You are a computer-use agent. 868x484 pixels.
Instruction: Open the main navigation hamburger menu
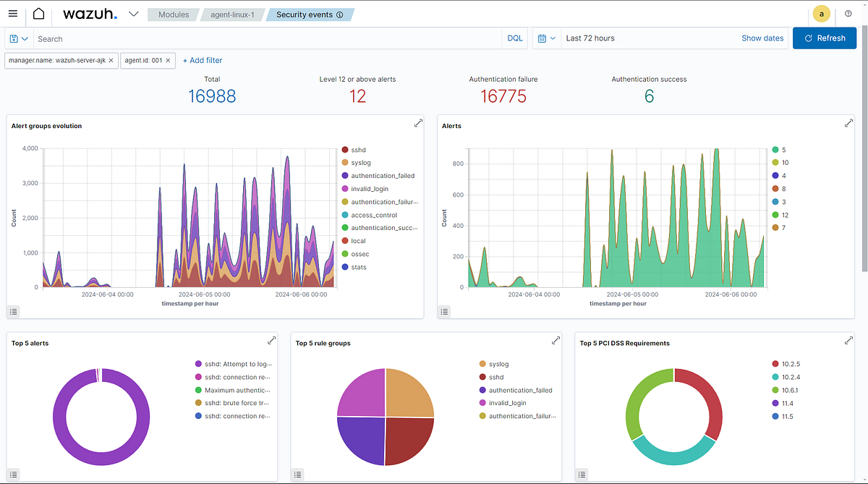tap(13, 13)
